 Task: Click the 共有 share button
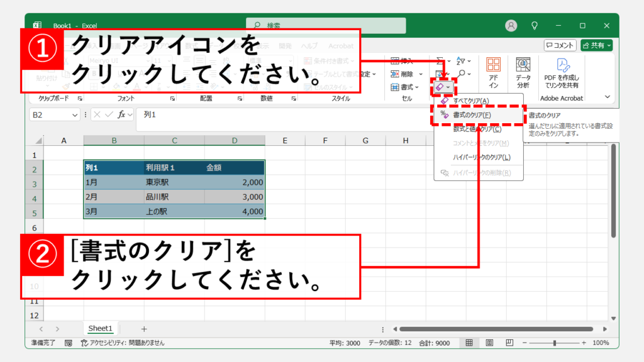coord(597,45)
